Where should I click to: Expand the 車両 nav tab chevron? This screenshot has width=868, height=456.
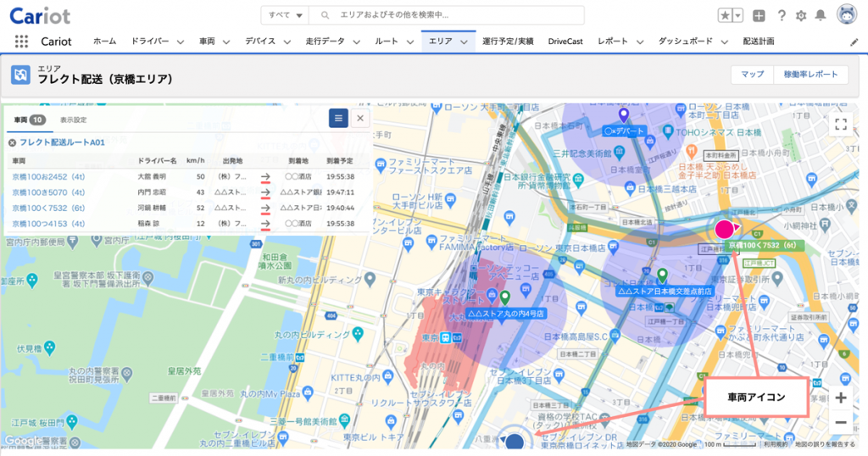tap(226, 42)
